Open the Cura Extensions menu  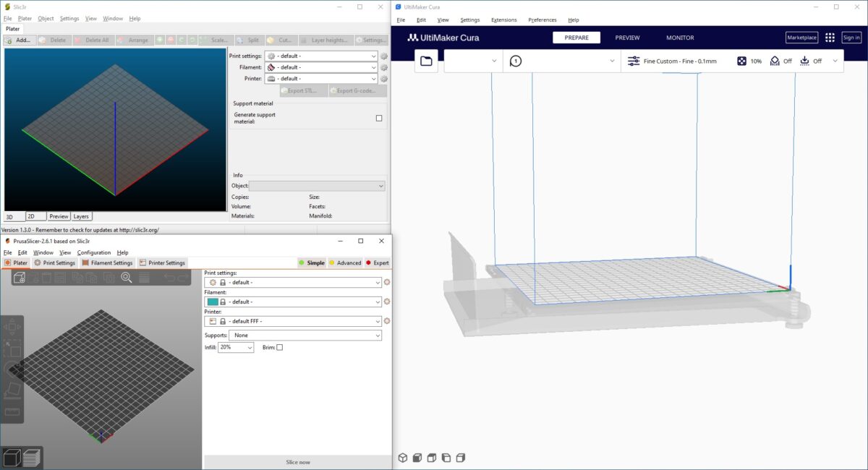point(504,20)
